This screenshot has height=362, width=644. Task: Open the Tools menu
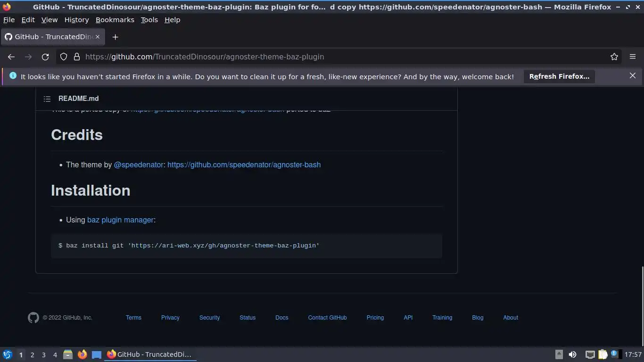(149, 20)
